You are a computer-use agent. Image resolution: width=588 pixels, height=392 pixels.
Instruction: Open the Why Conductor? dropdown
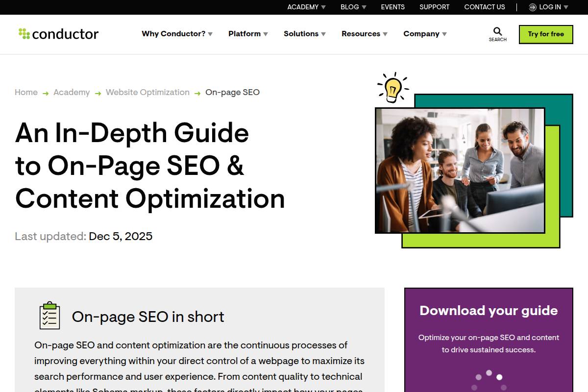pyautogui.click(x=176, y=34)
